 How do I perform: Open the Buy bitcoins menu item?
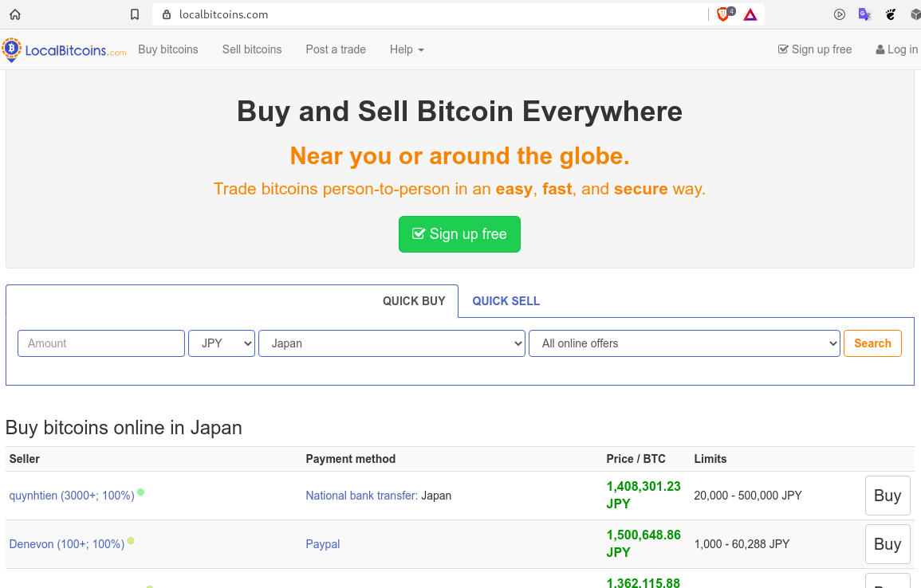coord(168,49)
